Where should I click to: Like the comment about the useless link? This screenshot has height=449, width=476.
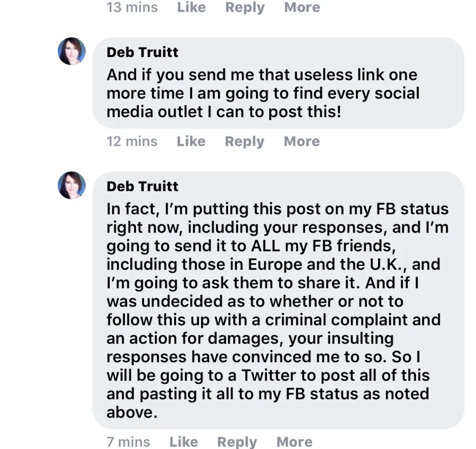[191, 141]
